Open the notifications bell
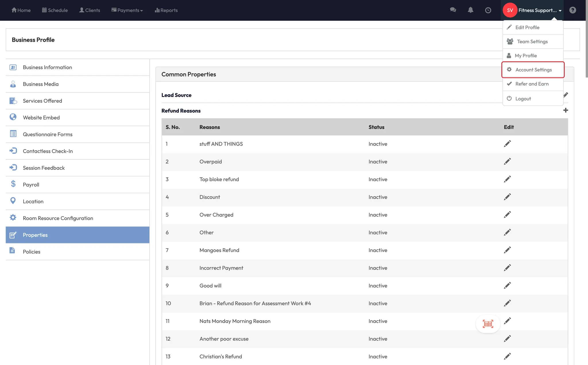The image size is (588, 365). [x=470, y=10]
